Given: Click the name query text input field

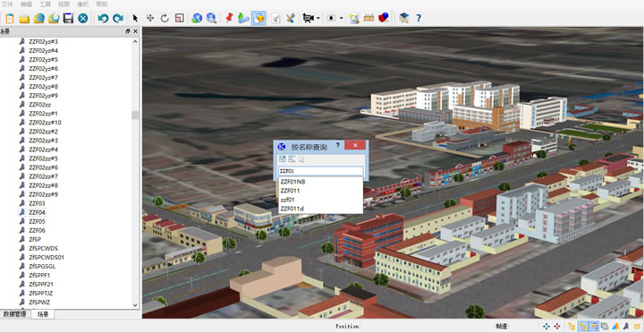Looking at the screenshot, I should tap(321, 171).
